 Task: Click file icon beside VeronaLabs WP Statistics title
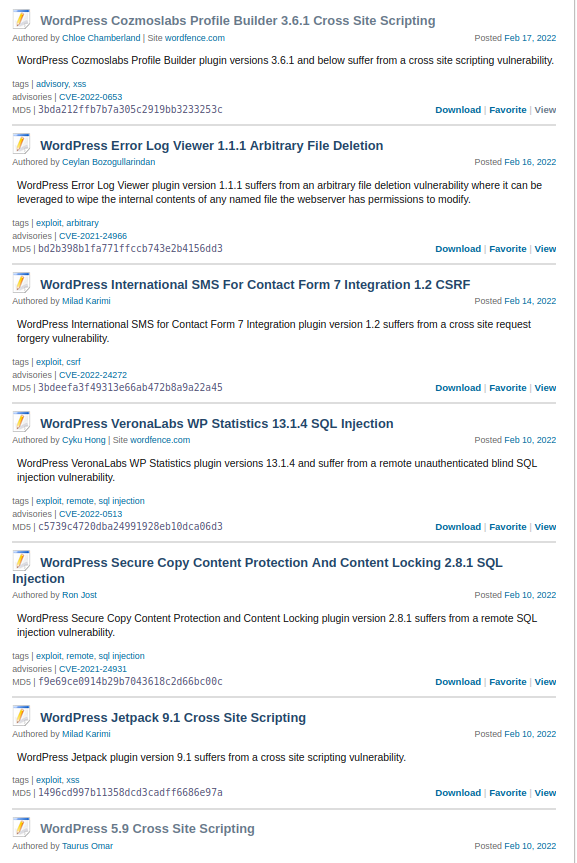click(21, 422)
